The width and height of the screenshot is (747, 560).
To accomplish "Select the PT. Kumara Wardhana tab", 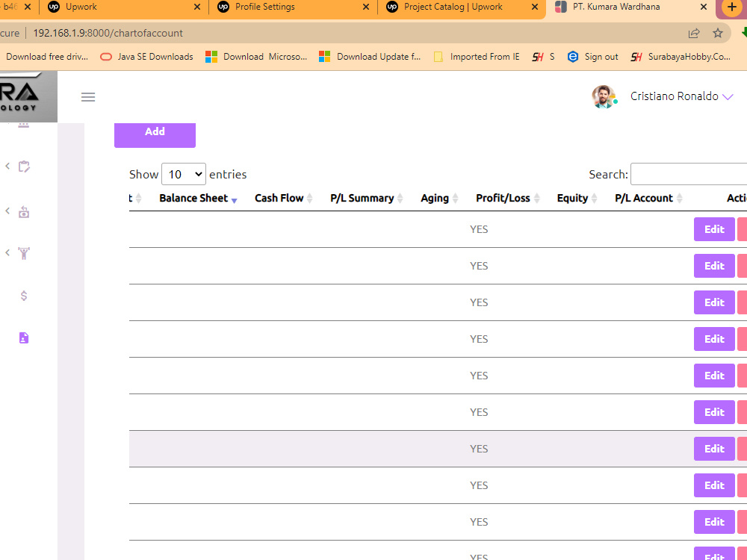I will (x=630, y=7).
